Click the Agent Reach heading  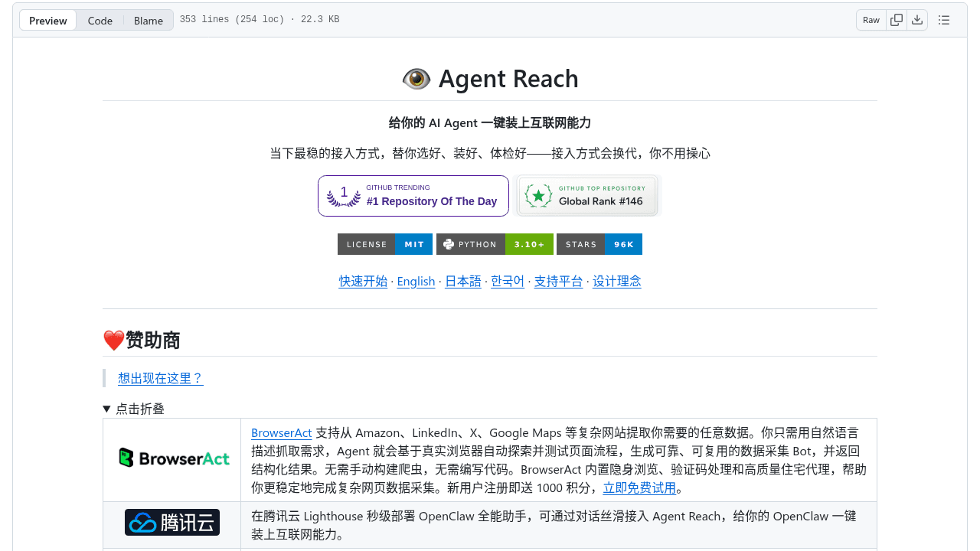point(490,79)
